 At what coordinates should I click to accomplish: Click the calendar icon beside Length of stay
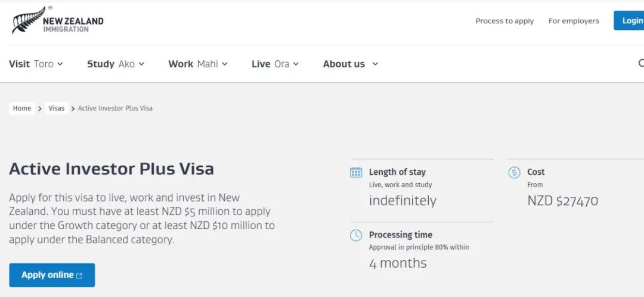coord(356,172)
